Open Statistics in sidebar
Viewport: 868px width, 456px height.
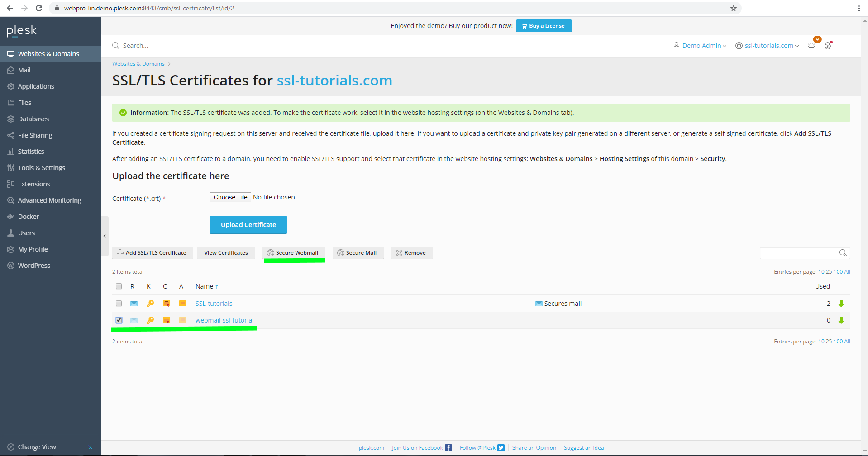point(51,152)
